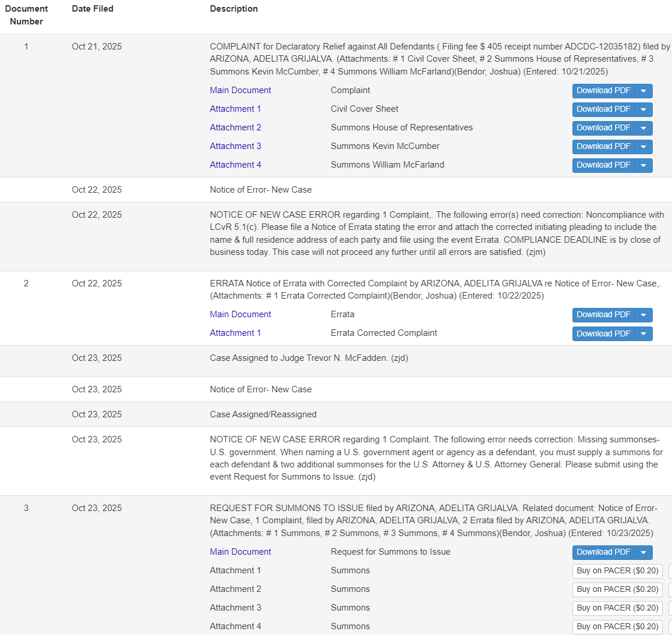Buy Attachment 3 Summons on PACER
The image size is (672, 635).
click(618, 608)
